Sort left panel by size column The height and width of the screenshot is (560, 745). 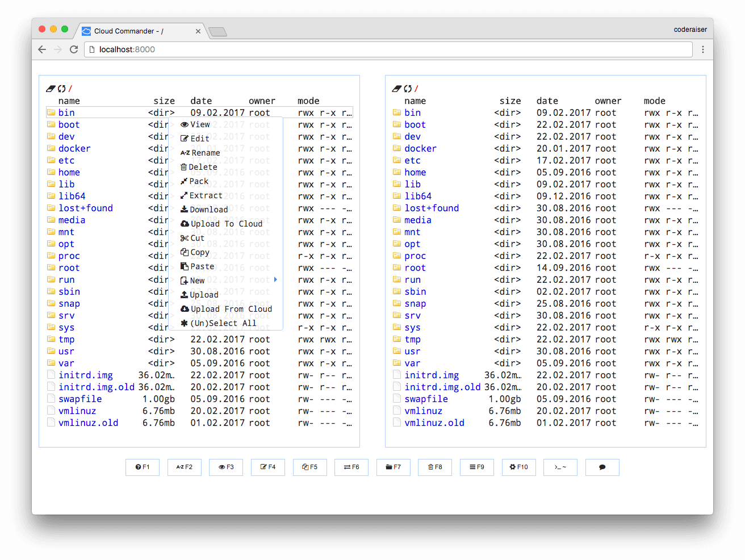point(164,101)
